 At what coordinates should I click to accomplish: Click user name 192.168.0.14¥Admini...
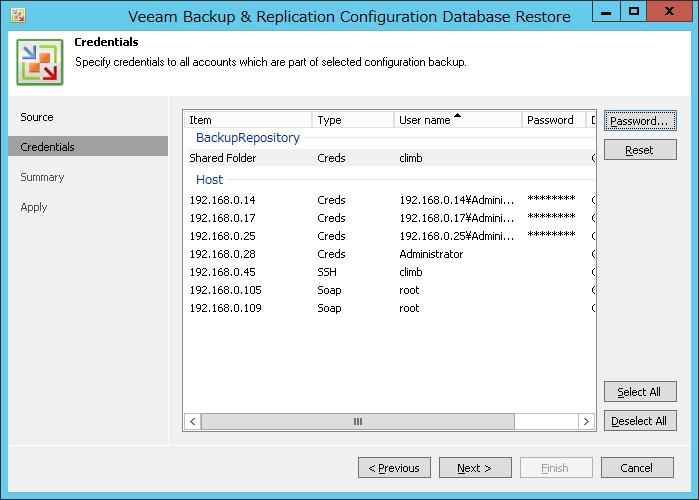click(x=456, y=200)
